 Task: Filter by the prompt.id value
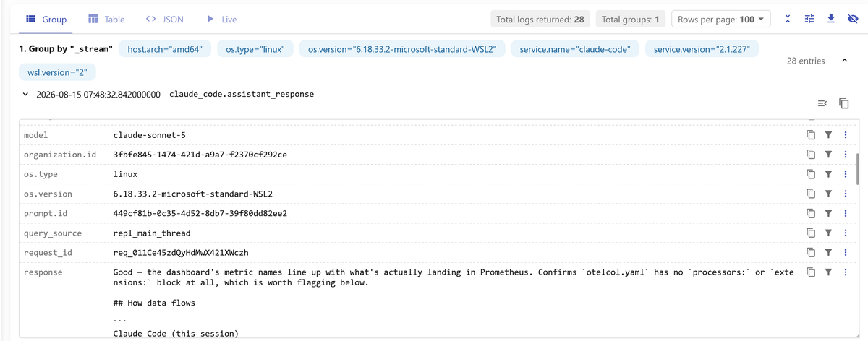click(828, 213)
